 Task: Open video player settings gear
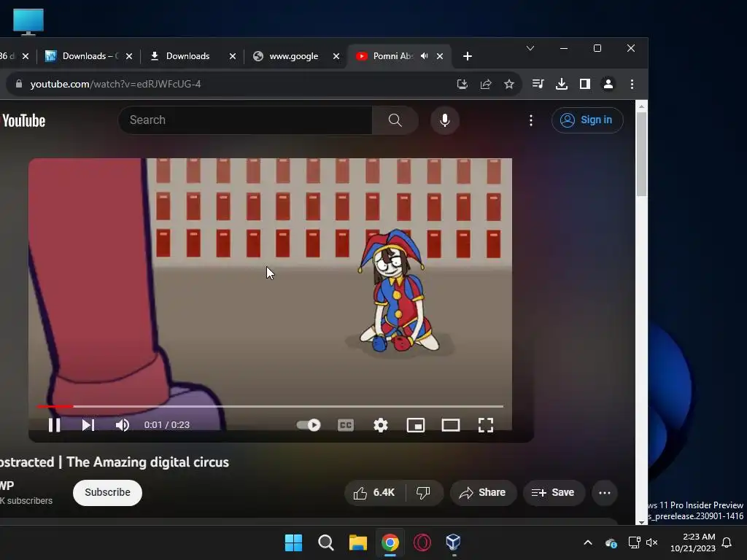[380, 425]
